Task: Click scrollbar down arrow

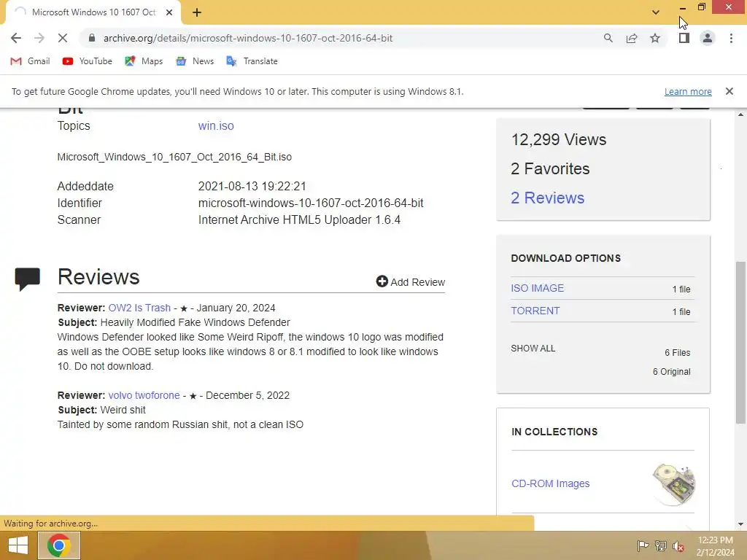Action: [x=740, y=524]
